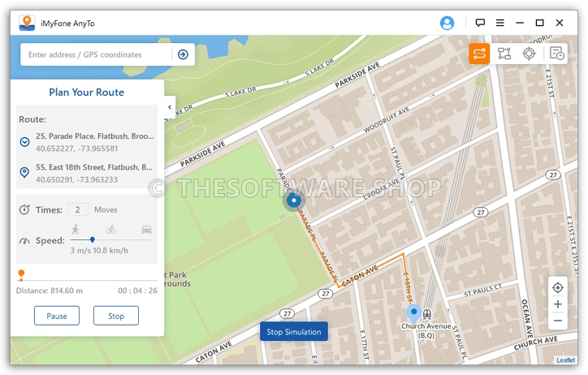Click the coordinates 40.650291, -73.963233
The image size is (588, 375).
[77, 180]
